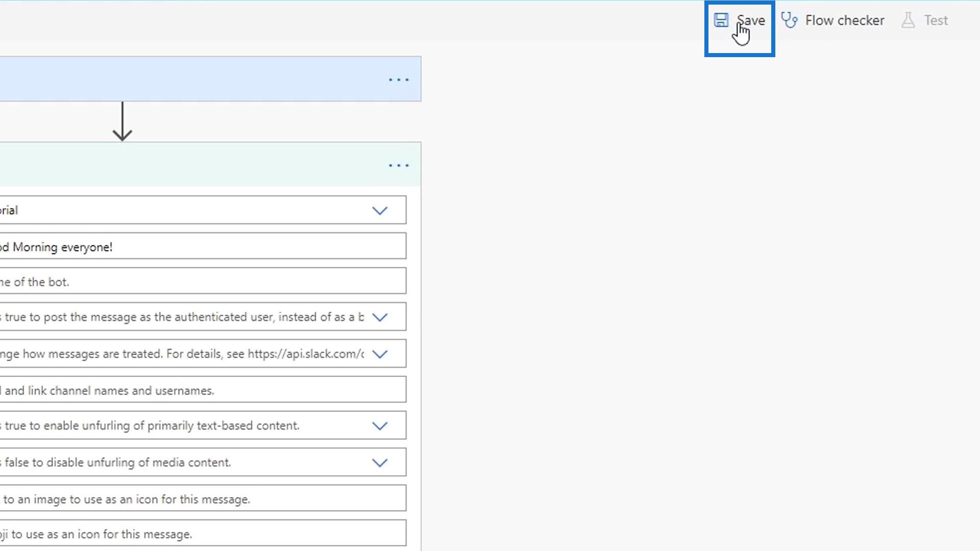Screen dimensions: 980x551
Task: Expand the message parse mode dropdown
Action: point(380,354)
